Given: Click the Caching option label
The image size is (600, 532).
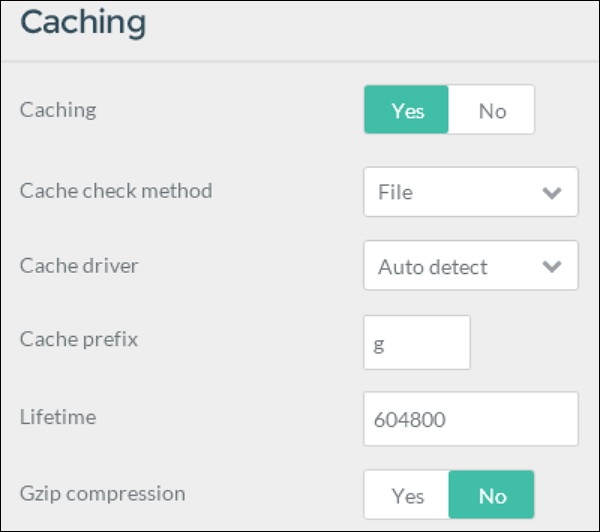Looking at the screenshot, I should point(58,110).
